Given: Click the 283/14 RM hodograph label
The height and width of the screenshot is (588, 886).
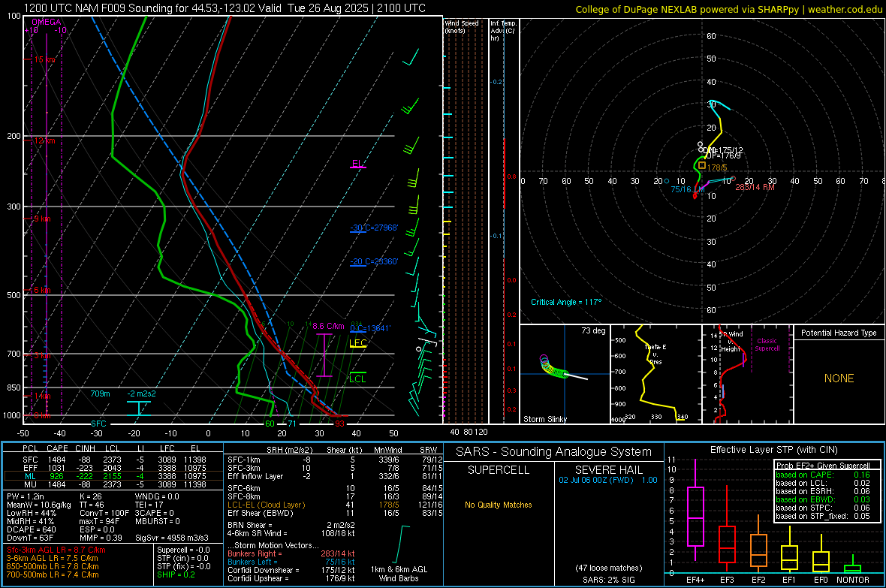Looking at the screenshot, I should 755,187.
